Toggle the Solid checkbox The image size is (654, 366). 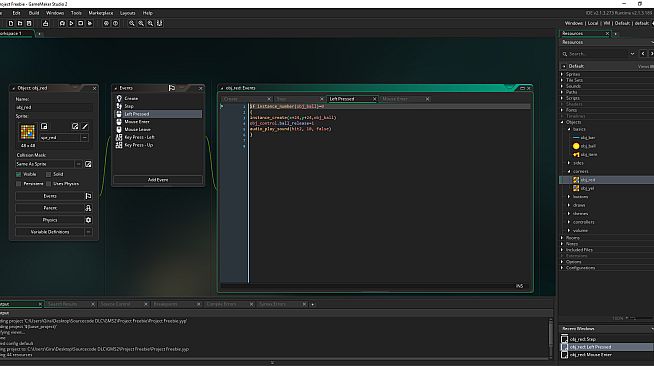pyautogui.click(x=48, y=174)
